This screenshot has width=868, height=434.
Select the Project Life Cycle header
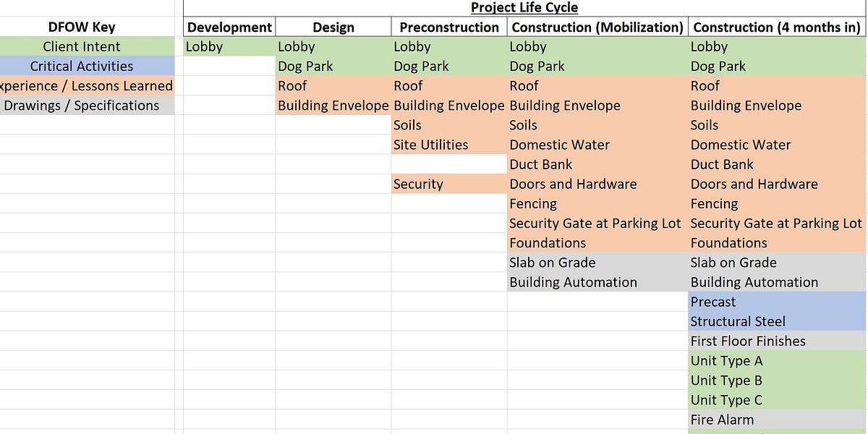(524, 8)
